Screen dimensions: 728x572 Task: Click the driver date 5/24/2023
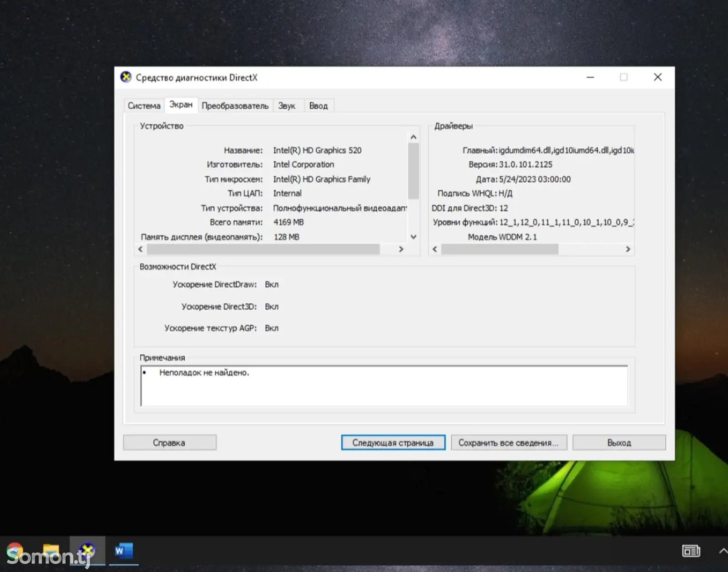pos(535,179)
